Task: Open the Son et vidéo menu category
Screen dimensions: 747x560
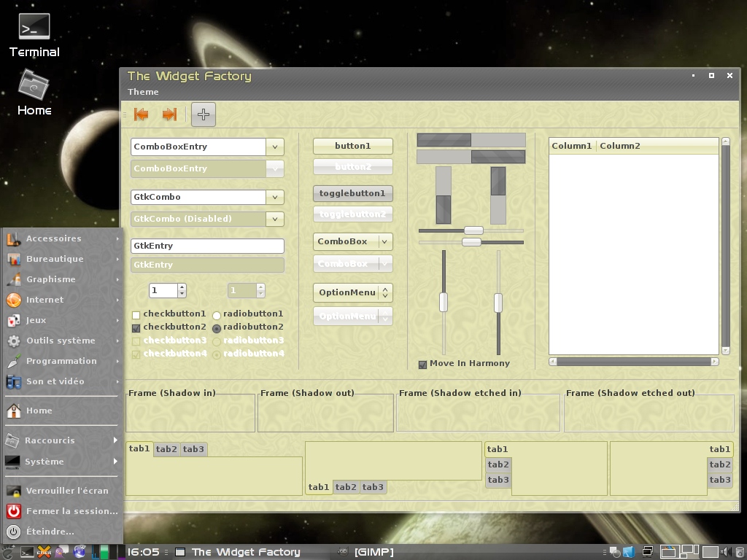Action: tap(62, 381)
